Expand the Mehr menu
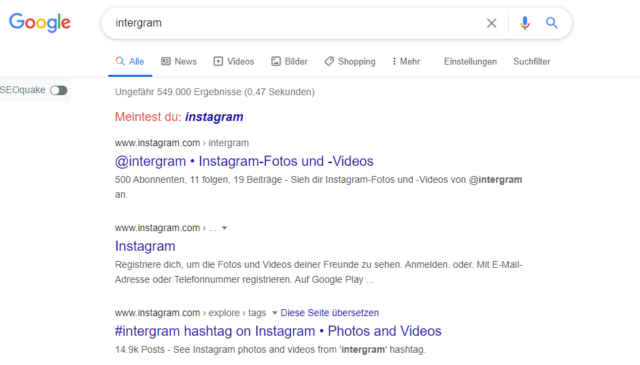Viewport: 640px width, 365px height. tap(406, 62)
